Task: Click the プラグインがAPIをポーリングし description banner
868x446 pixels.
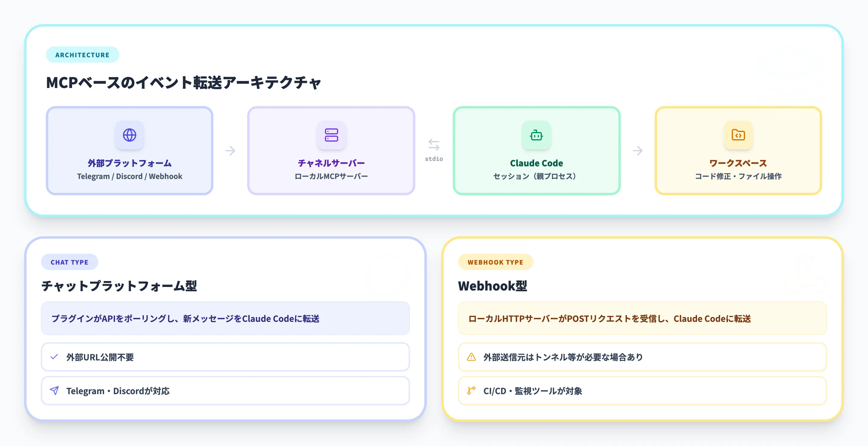Action: tap(225, 319)
